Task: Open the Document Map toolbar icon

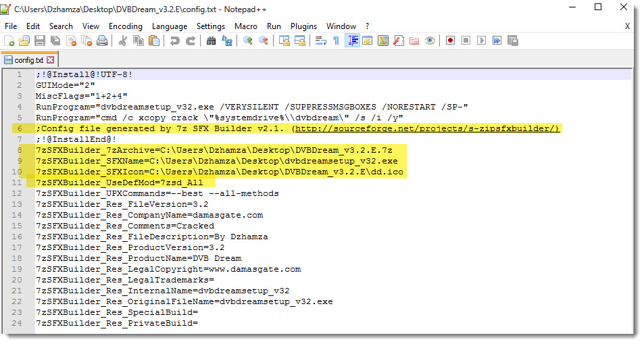Action: pos(383,41)
